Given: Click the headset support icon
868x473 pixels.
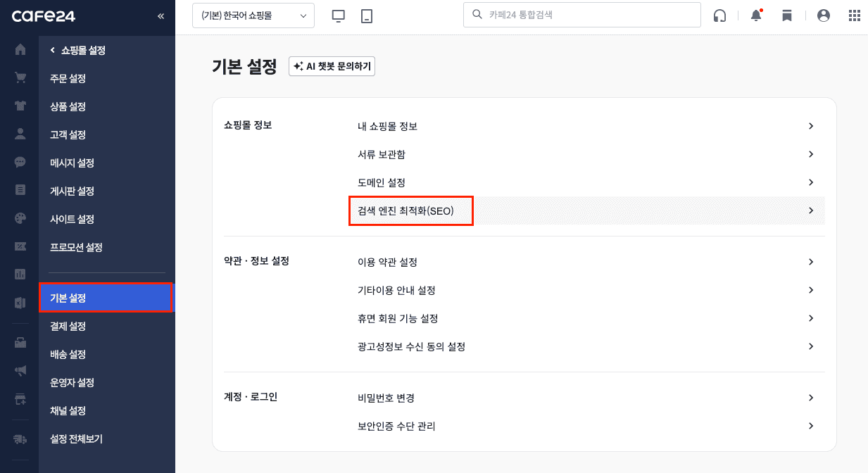Looking at the screenshot, I should pos(719,15).
